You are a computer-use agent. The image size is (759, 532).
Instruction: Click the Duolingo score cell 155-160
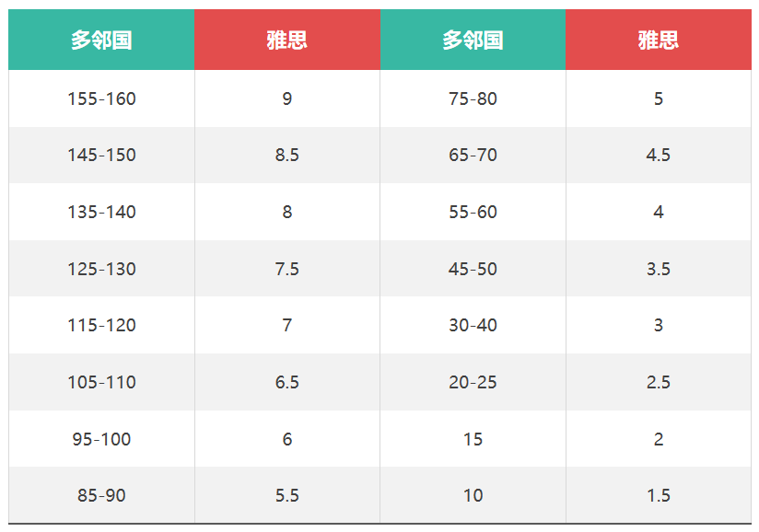pyautogui.click(x=101, y=98)
